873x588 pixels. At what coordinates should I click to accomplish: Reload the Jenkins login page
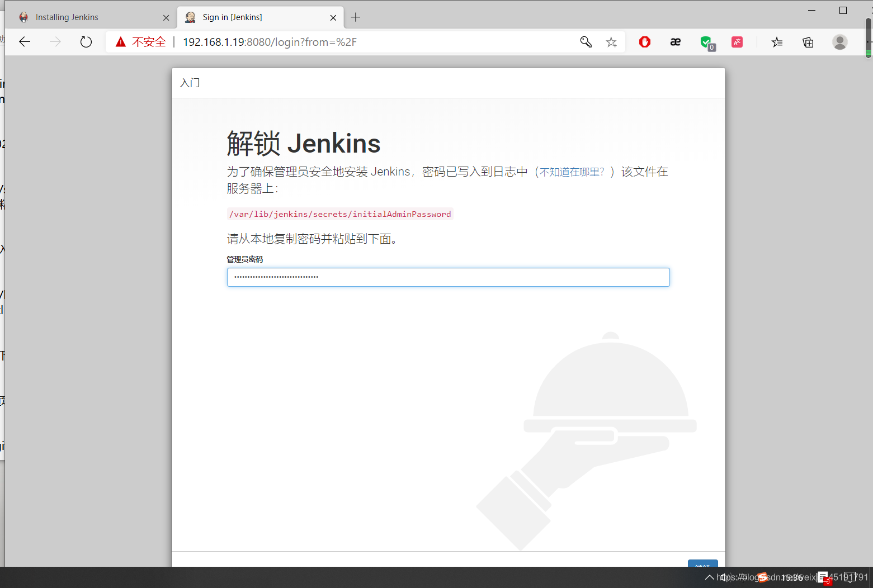[x=86, y=42]
